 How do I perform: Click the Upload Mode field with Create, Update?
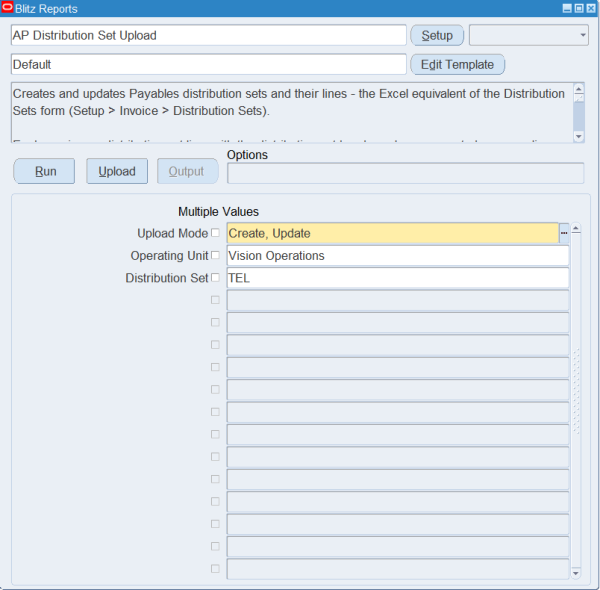coord(393,233)
